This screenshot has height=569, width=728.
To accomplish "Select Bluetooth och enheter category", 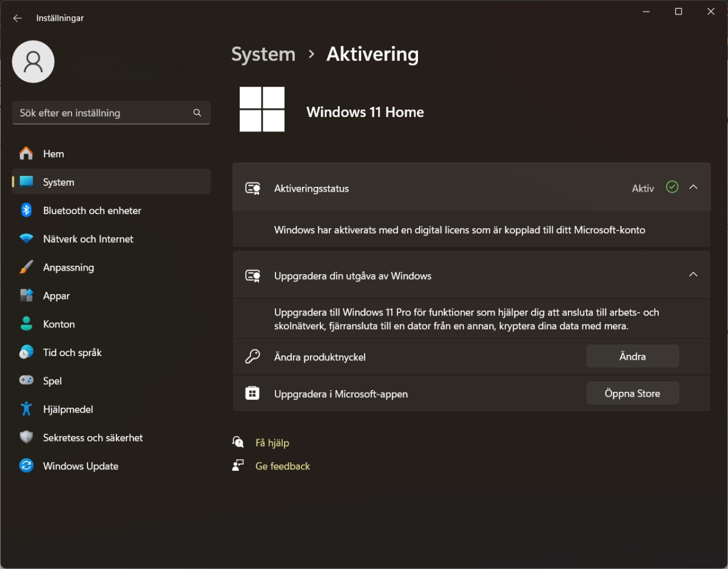I will (x=111, y=210).
